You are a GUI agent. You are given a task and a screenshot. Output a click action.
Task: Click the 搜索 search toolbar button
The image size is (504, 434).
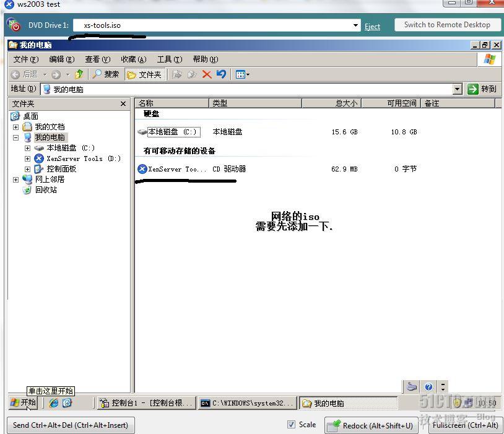[x=105, y=74]
